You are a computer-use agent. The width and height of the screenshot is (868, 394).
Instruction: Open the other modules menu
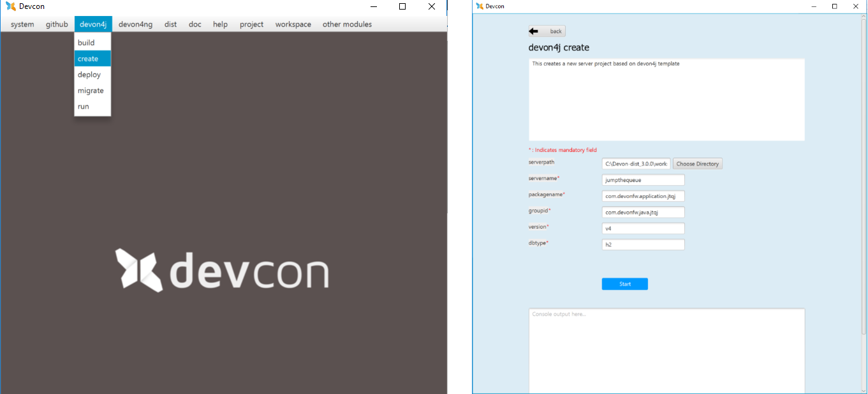tap(346, 24)
